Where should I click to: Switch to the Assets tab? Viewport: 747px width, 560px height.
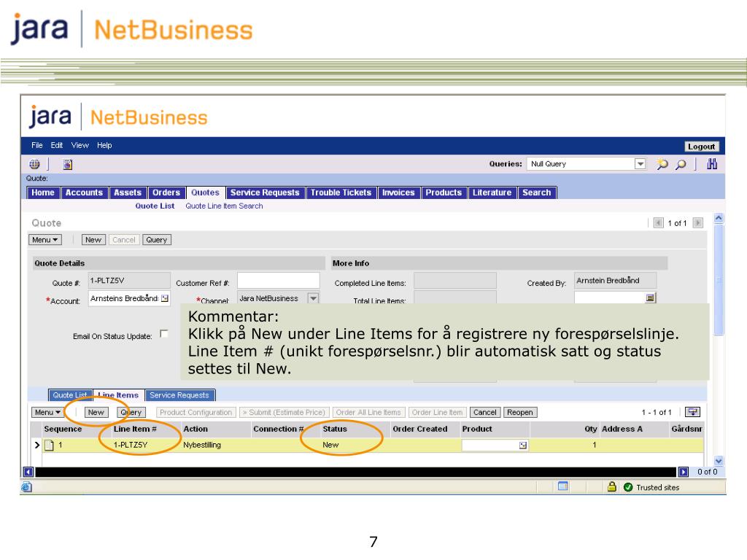pyautogui.click(x=127, y=192)
